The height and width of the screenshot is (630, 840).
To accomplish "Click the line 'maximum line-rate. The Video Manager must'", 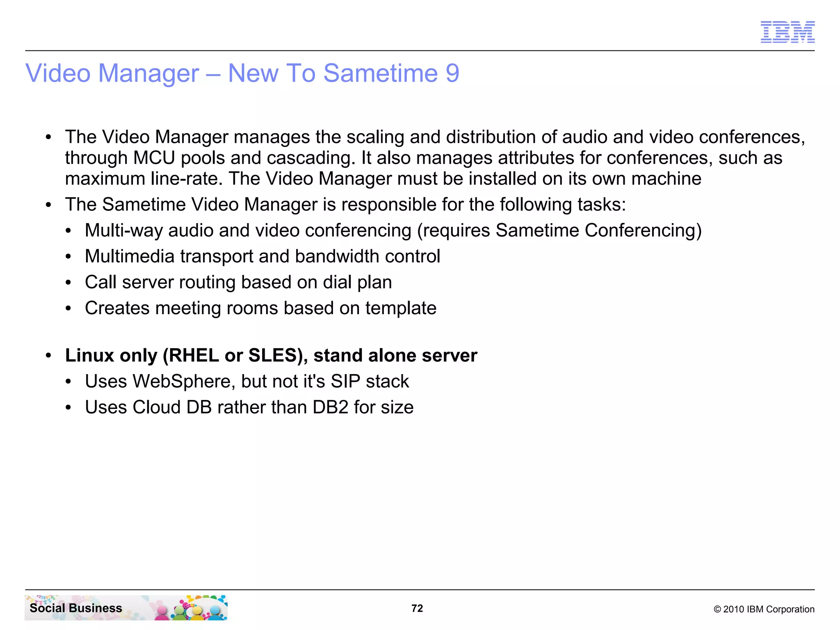I will [x=383, y=179].
